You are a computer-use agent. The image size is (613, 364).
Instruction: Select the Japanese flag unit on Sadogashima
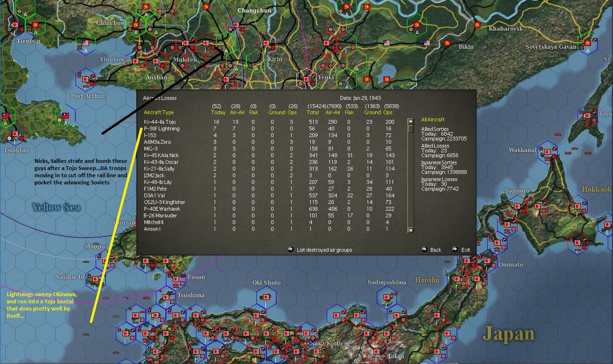tap(386, 298)
